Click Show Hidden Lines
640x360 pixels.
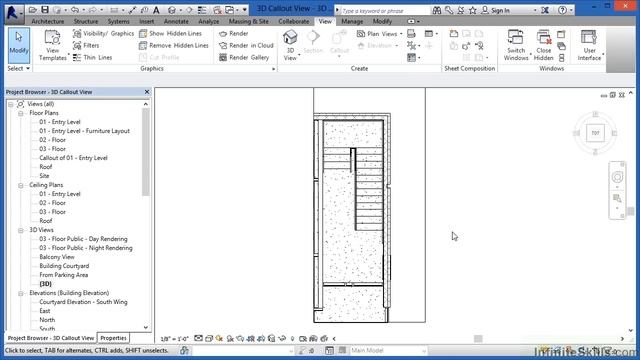point(170,33)
